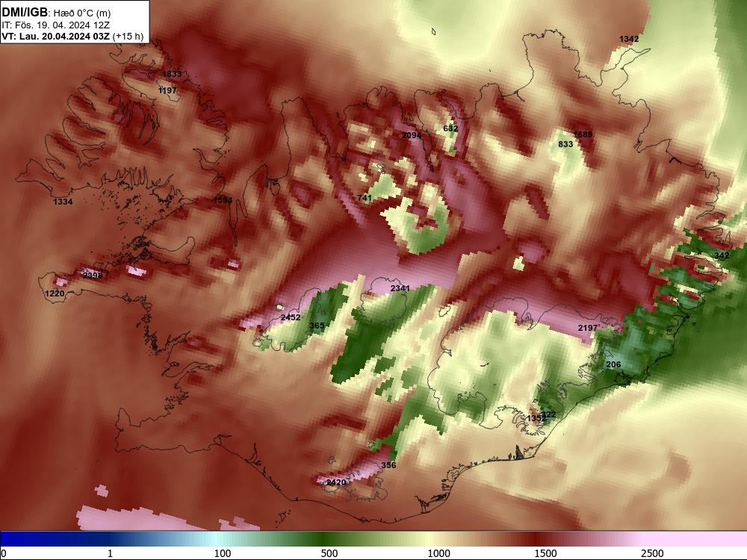The height and width of the screenshot is (560, 747).
Task: Click the map value 1594
Action: point(223,200)
